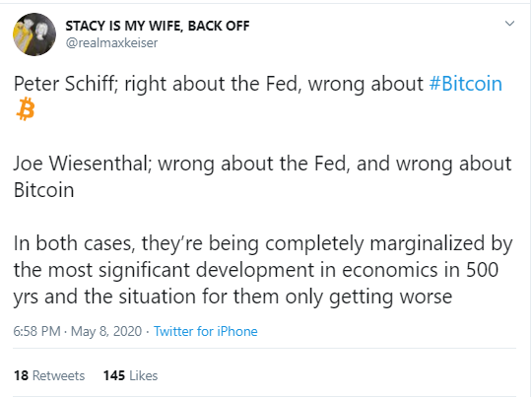
Task: Click the @realmaxkeiser handle
Action: coord(111,43)
